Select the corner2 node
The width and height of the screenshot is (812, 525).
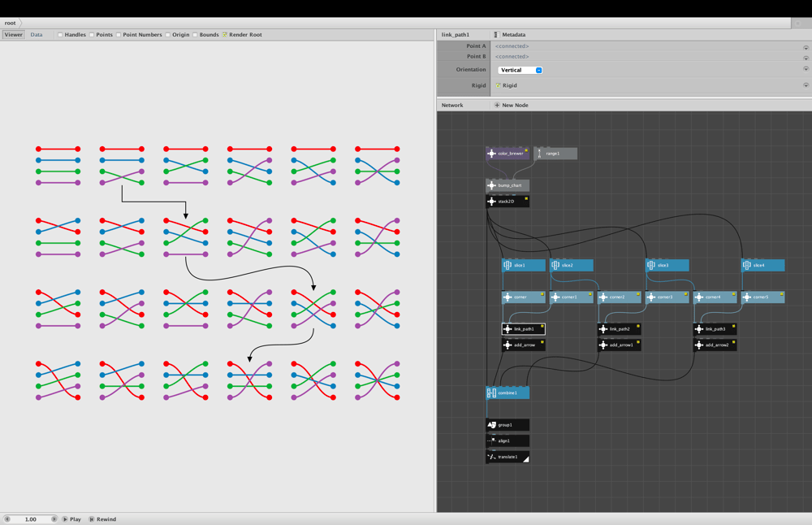tap(620, 297)
